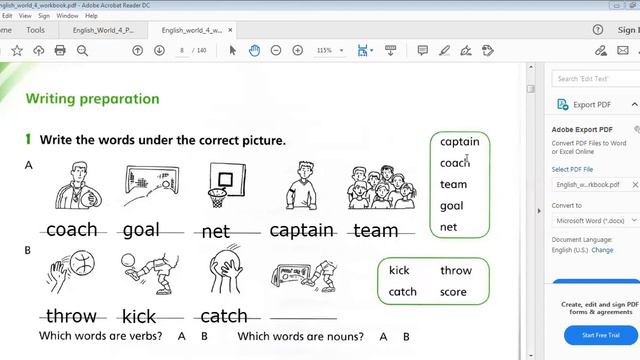This screenshot has width=640, height=360.
Task: Activate the Hand pan tool
Action: pos(254,51)
